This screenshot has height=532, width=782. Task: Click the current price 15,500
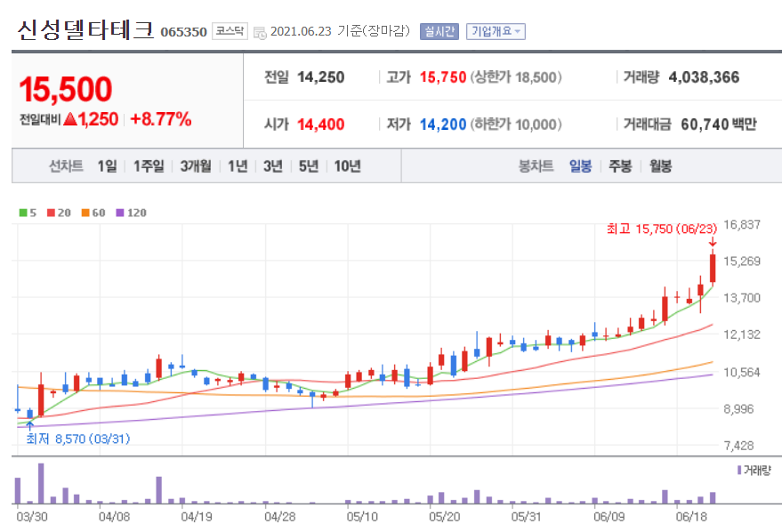click(65, 89)
